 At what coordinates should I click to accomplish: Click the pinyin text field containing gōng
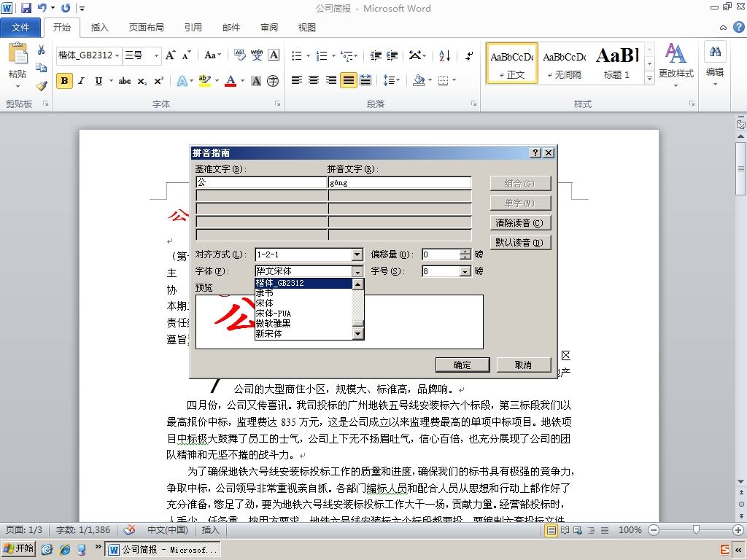point(400,183)
